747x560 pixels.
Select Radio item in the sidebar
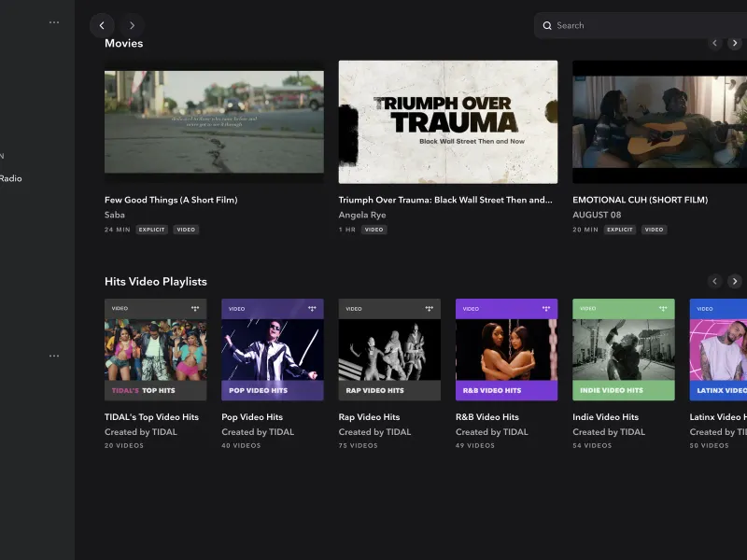point(11,178)
